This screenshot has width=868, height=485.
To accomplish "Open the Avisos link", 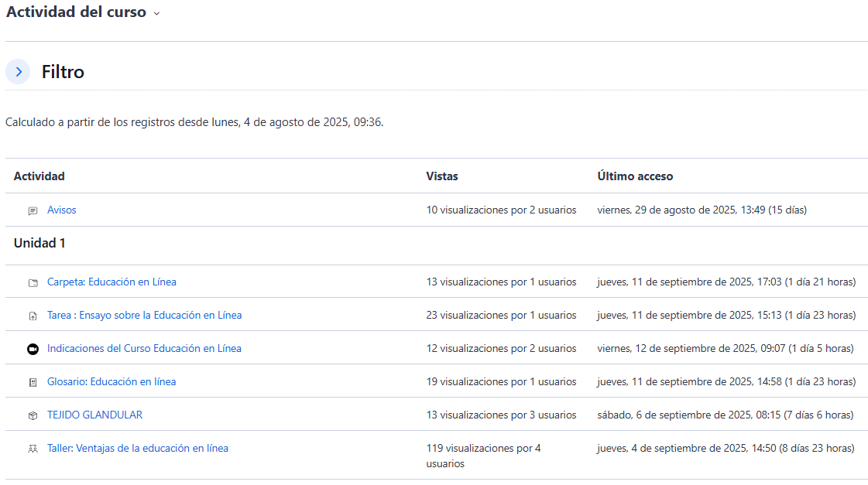I will [61, 210].
